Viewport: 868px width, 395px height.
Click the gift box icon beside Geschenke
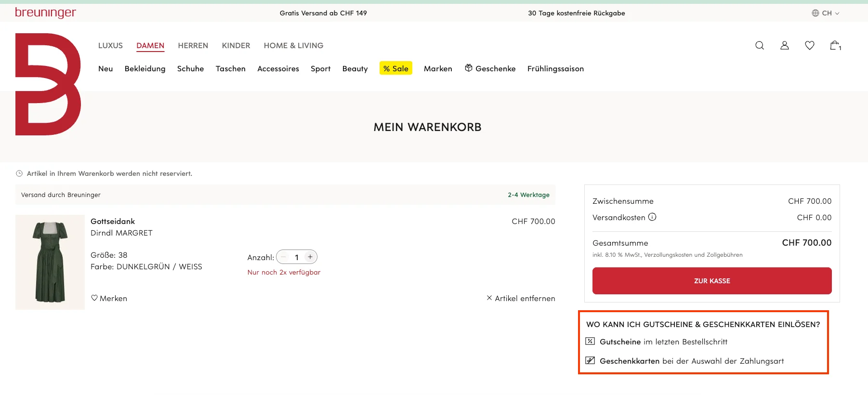(469, 68)
